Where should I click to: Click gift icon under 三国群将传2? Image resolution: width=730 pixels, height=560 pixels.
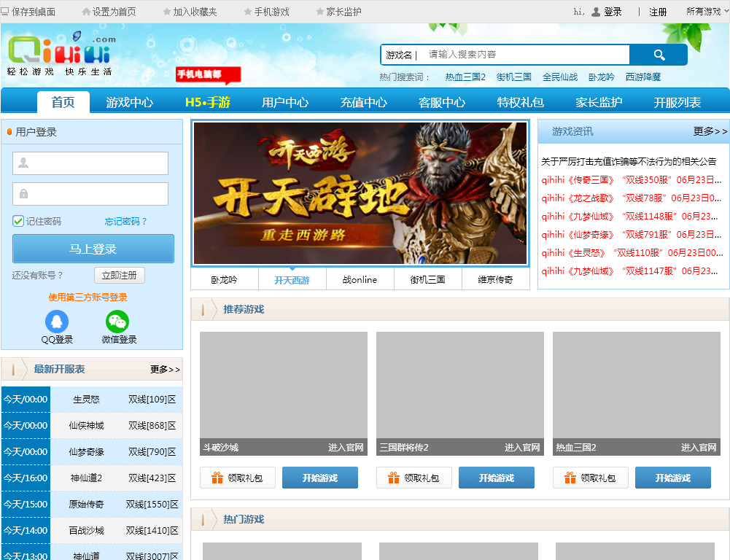393,478
